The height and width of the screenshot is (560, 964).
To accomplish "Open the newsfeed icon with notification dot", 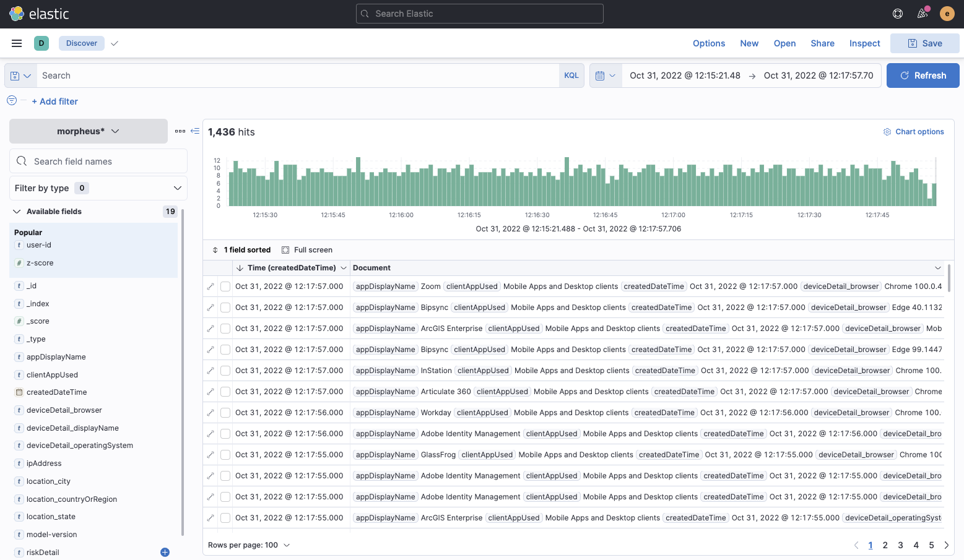I will pos(923,14).
